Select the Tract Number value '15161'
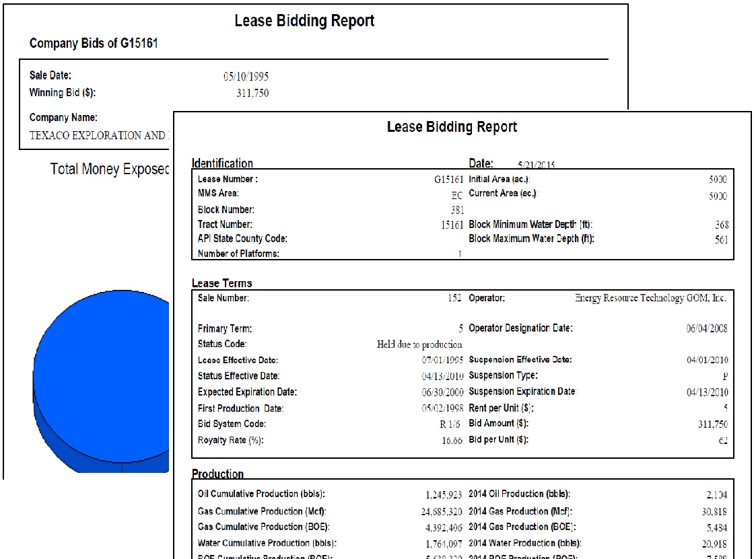Screen dimensions: 756x559 pyautogui.click(x=452, y=225)
